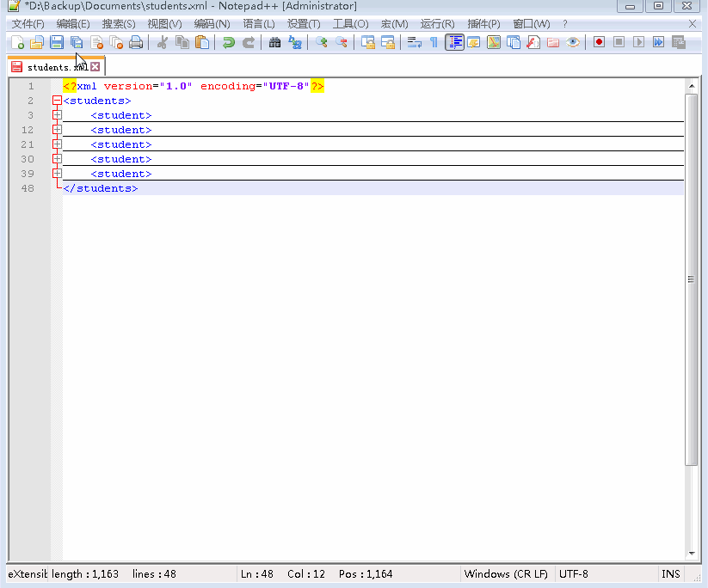Paste from clipboard toolbar icon
The image size is (708, 588).
pyautogui.click(x=202, y=42)
